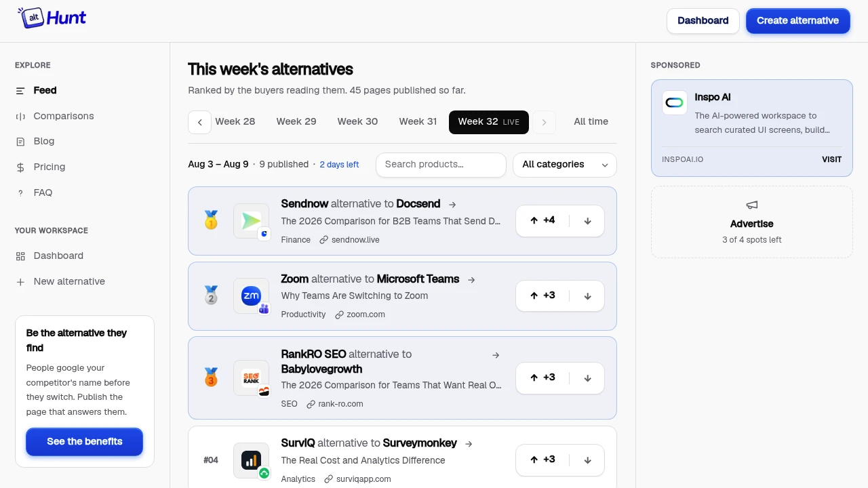Screen dimensions: 868x488
Task: Click the Pricing dollar icon
Action: [x=20, y=167]
